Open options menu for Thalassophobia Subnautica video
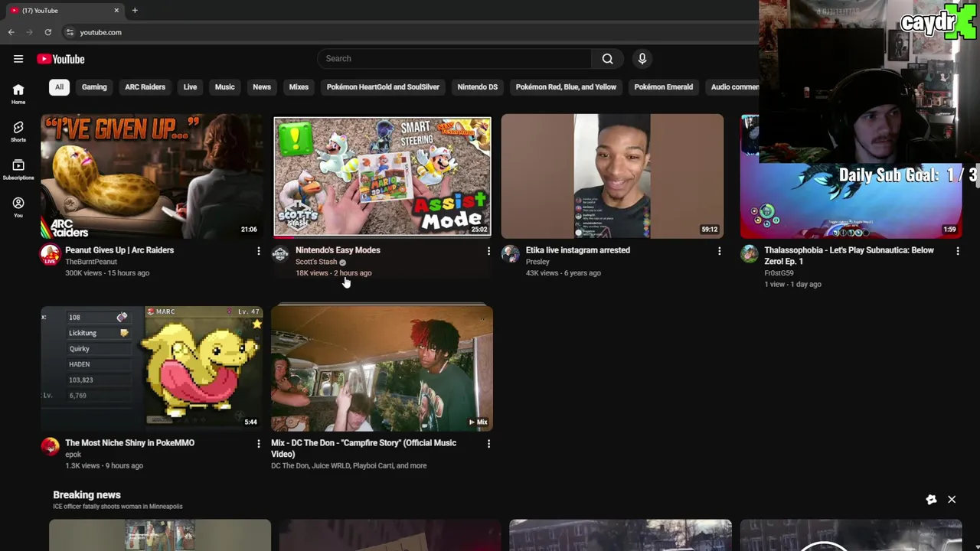 point(957,251)
